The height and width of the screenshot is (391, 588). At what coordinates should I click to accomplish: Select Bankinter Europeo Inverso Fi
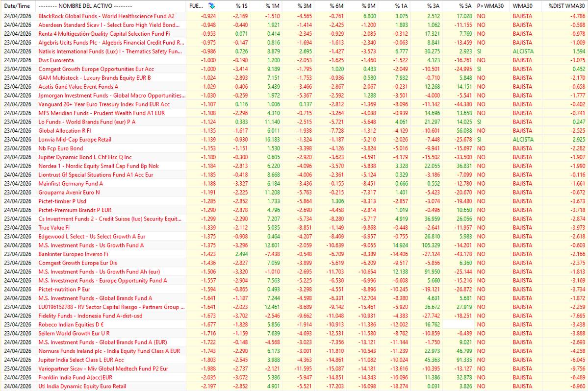pyautogui.click(x=74, y=254)
